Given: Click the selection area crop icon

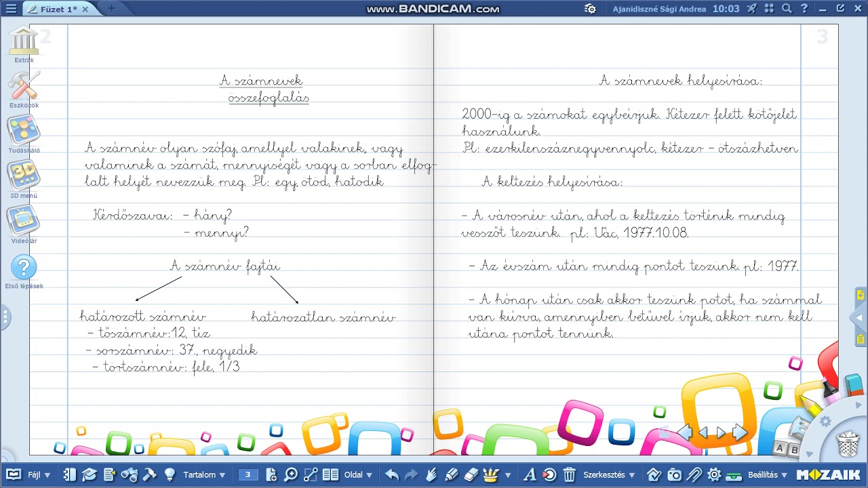Looking at the screenshot, I should (311, 474).
